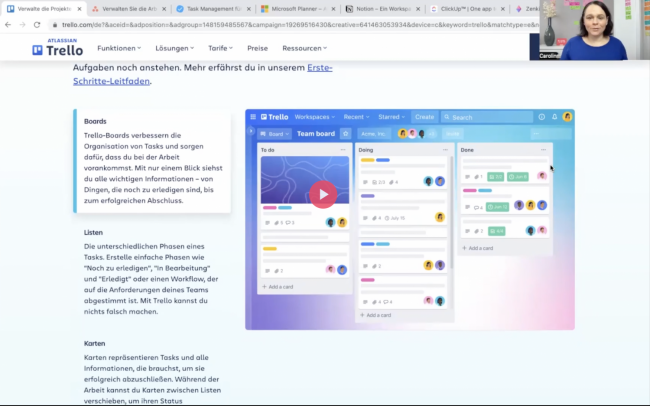Click the grid menu icon in the Trello demo board

coord(253,117)
